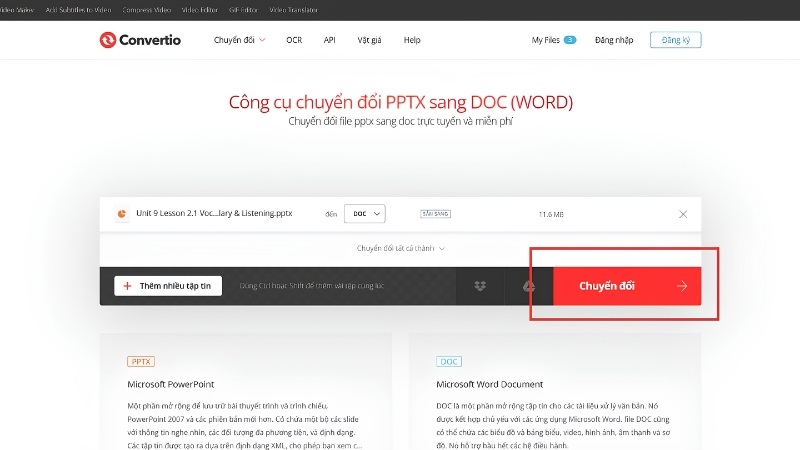Start conversion with the red Chuyển đổi button
800x450 pixels.
coord(627,286)
